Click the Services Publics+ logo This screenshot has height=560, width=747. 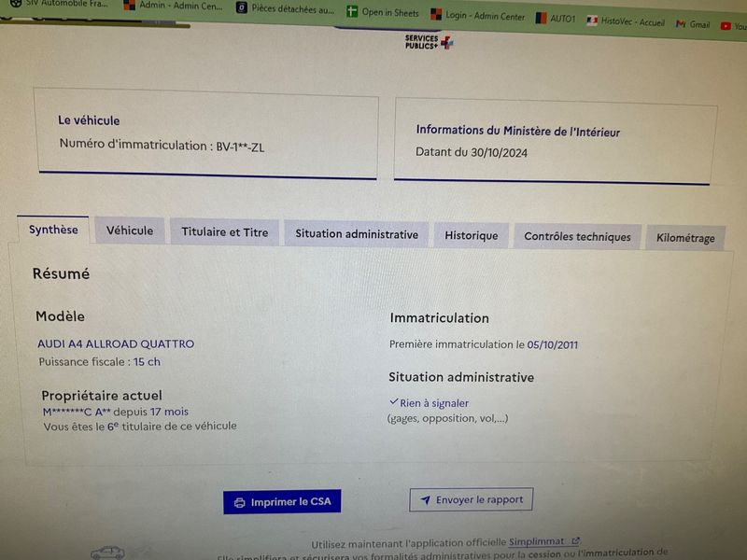pos(429,42)
